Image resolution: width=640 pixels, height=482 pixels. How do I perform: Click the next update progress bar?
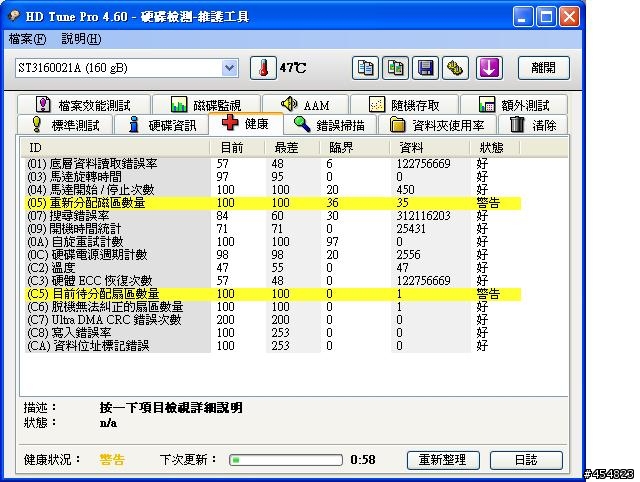(286, 460)
